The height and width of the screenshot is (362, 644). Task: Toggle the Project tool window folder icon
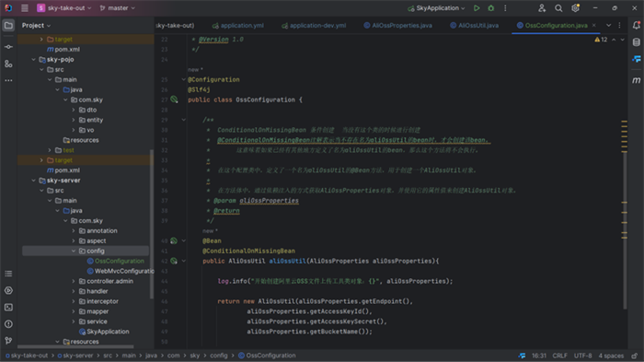click(8, 26)
